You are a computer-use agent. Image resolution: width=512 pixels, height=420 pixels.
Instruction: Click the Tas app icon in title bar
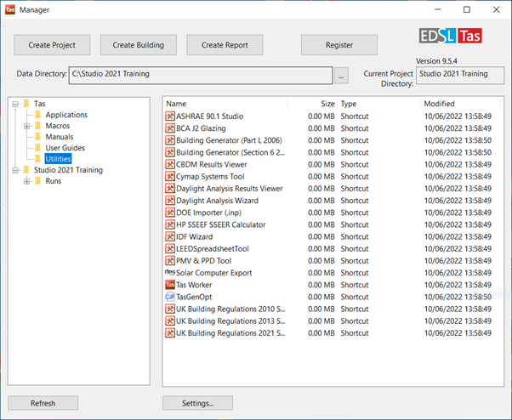10,10
